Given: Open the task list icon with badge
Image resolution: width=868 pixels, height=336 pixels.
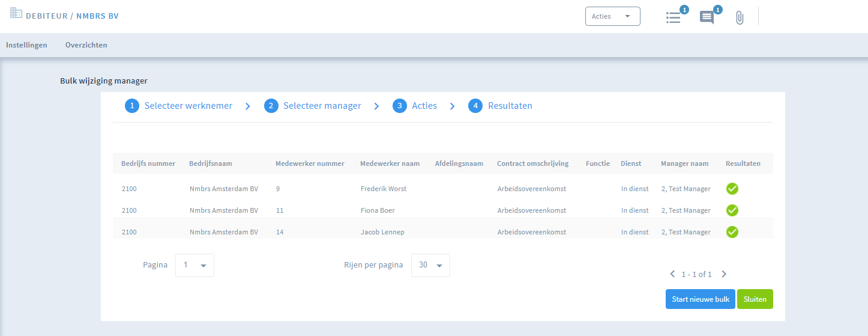Looking at the screenshot, I should [674, 17].
